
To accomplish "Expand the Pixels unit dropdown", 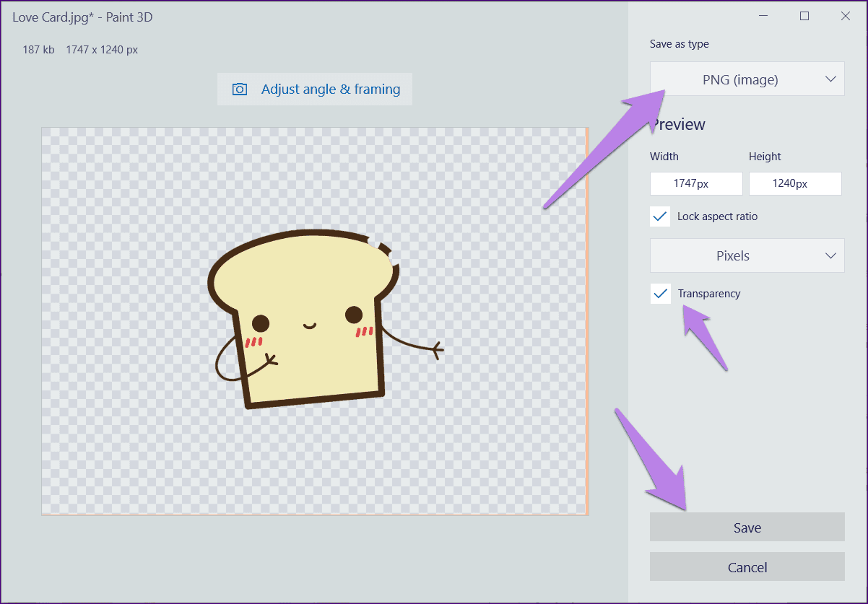I will click(747, 255).
